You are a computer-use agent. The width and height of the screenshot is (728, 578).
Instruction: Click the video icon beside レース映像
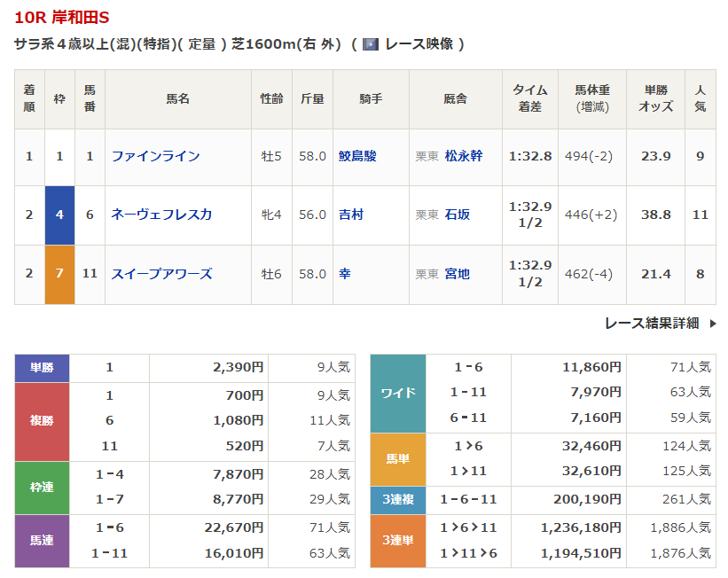[x=371, y=43]
